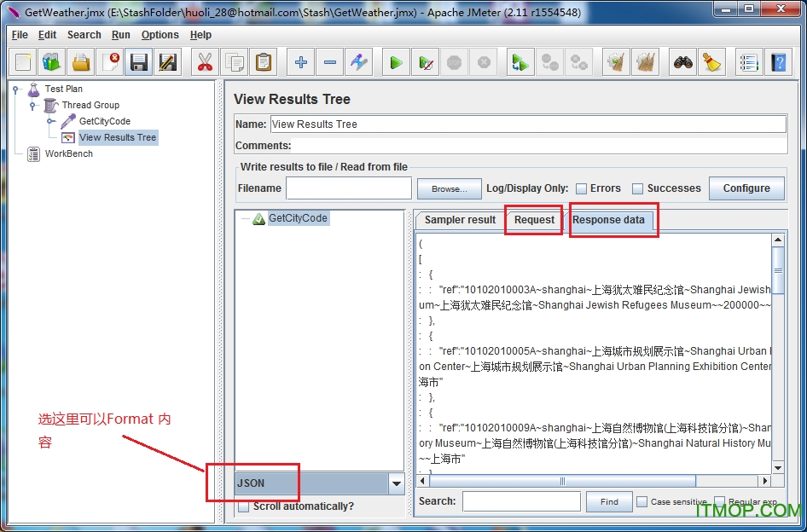Click the Remove minus toolbar icon

point(330,62)
